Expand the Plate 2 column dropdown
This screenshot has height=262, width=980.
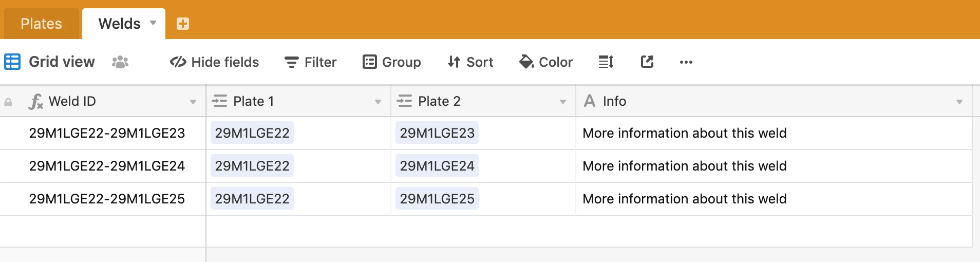click(x=563, y=102)
